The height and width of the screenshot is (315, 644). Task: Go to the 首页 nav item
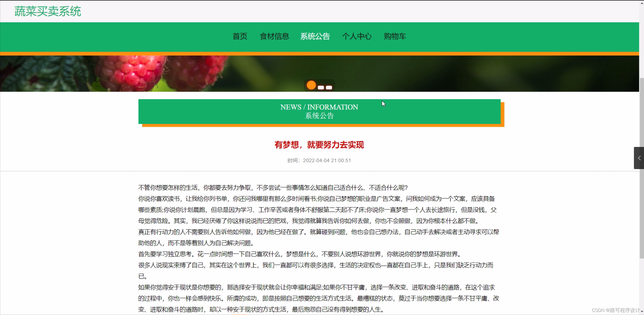point(240,36)
